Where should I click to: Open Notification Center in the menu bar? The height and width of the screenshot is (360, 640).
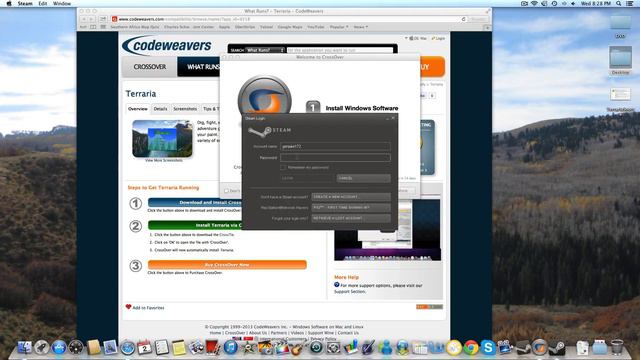pos(630,3)
